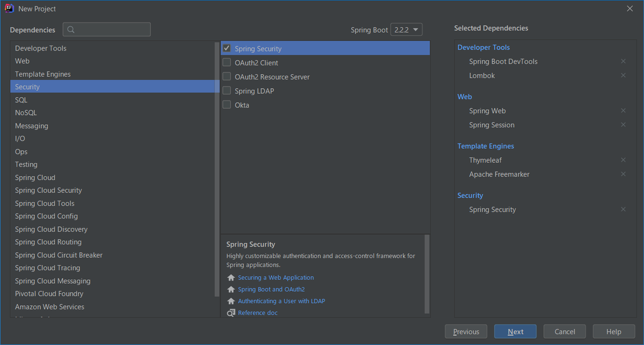This screenshot has height=345, width=644.
Task: Cancel the New Project dialog
Action: click(x=565, y=332)
